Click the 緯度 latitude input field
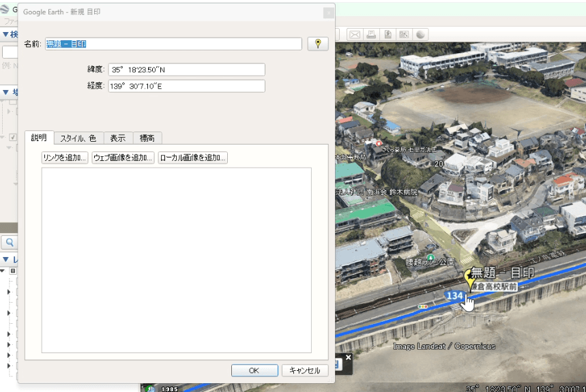Image resolution: width=586 pixels, height=392 pixels. click(186, 70)
